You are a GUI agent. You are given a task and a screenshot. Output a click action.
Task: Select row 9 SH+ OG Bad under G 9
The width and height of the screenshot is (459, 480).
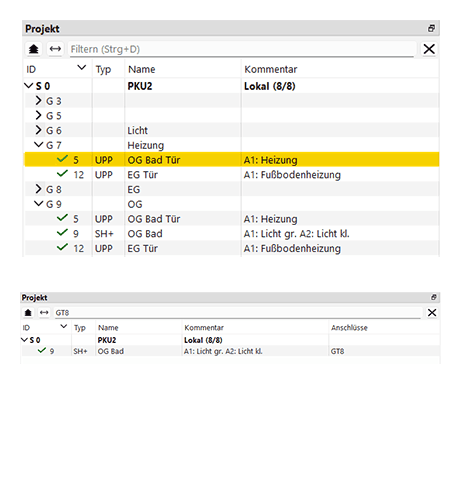(x=232, y=233)
